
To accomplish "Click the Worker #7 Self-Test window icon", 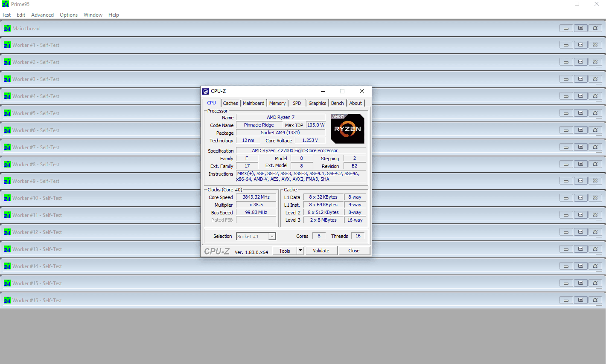I will click(x=7, y=147).
